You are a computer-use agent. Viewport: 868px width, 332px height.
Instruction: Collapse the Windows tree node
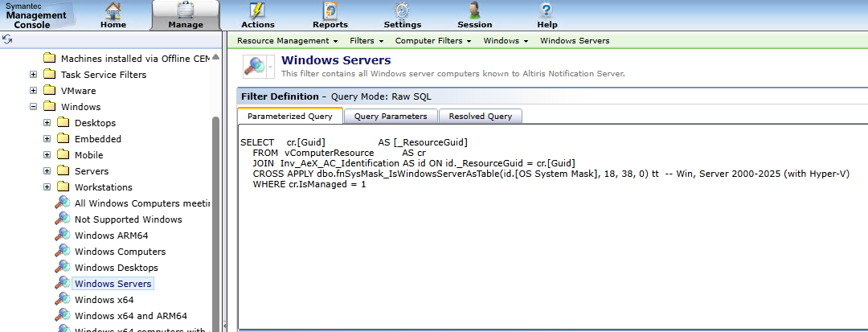coord(33,106)
